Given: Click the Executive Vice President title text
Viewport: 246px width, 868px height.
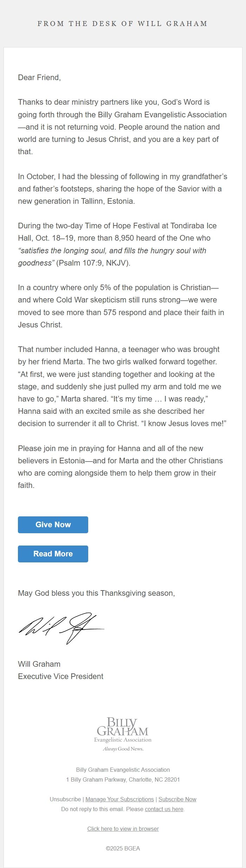Looking at the screenshot, I should (60, 676).
